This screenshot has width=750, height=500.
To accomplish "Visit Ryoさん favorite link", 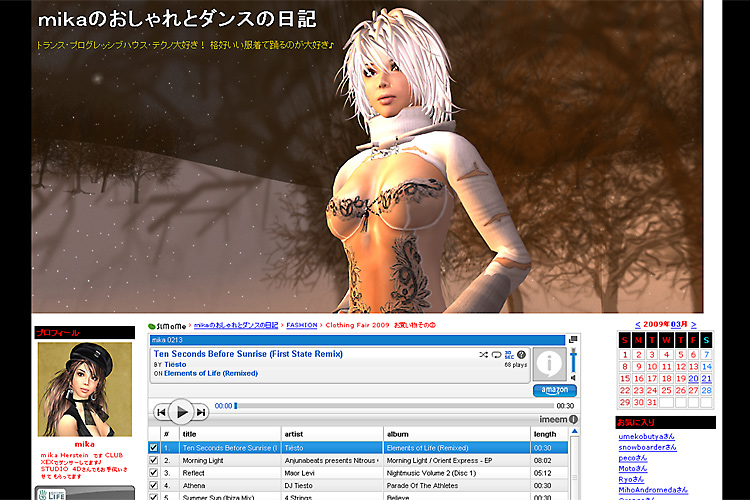I will click(631, 479).
